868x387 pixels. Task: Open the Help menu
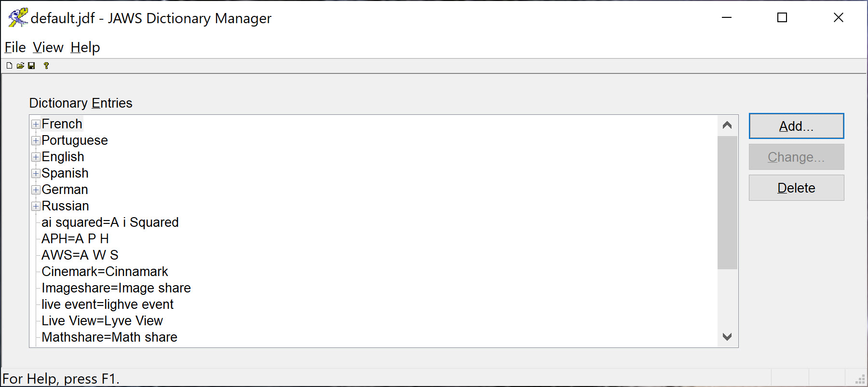point(85,47)
